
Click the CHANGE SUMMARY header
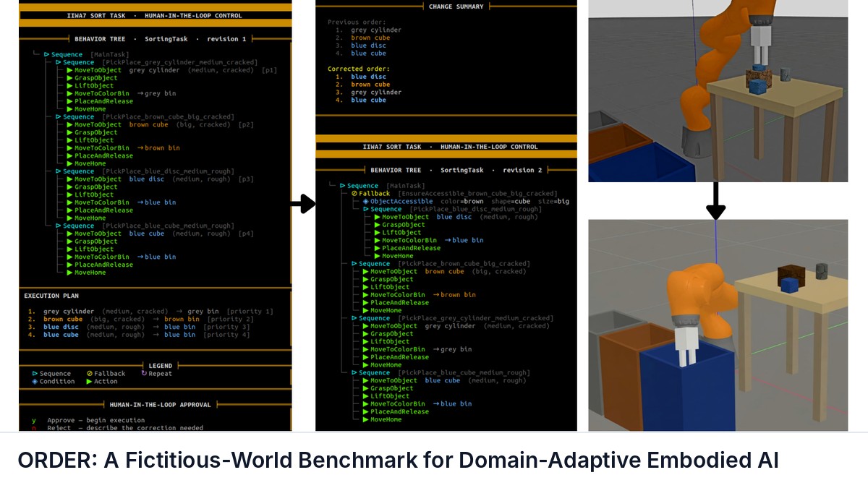click(456, 7)
